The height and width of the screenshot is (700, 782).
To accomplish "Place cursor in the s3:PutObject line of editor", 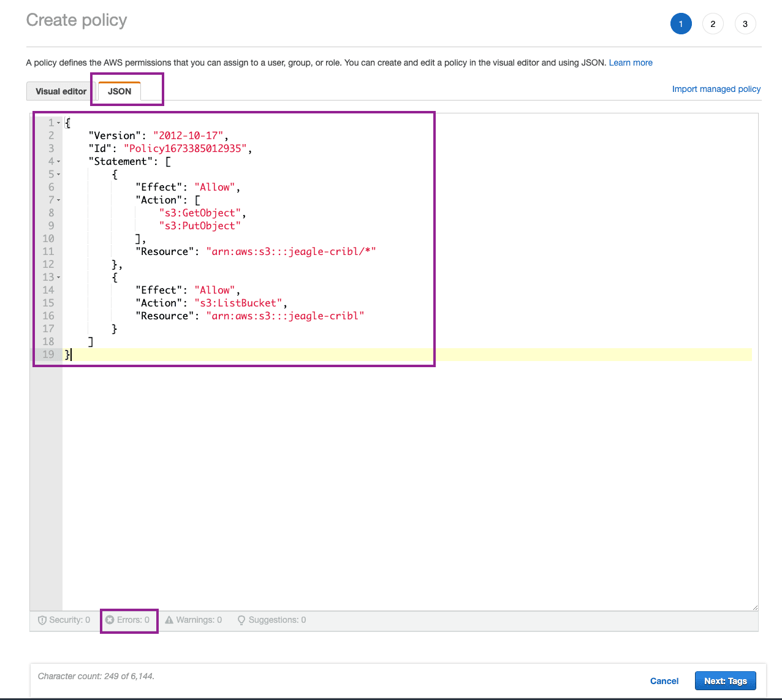I will [200, 226].
